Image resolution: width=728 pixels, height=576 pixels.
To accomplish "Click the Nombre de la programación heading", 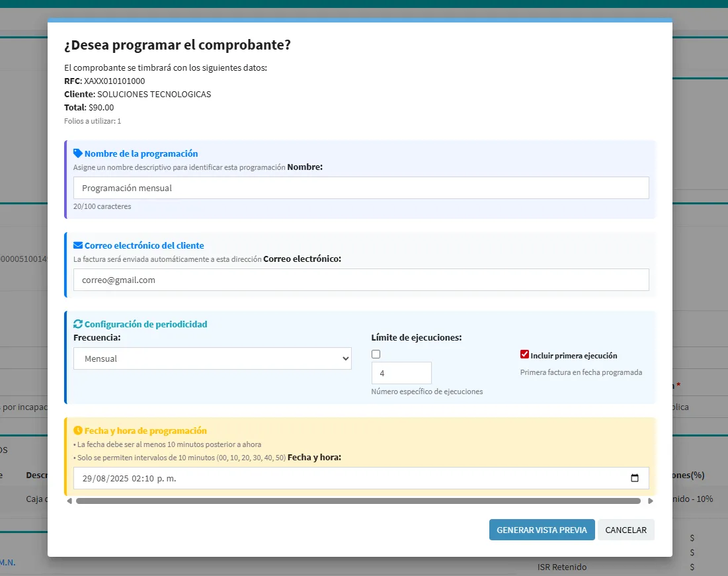I will [x=141, y=153].
